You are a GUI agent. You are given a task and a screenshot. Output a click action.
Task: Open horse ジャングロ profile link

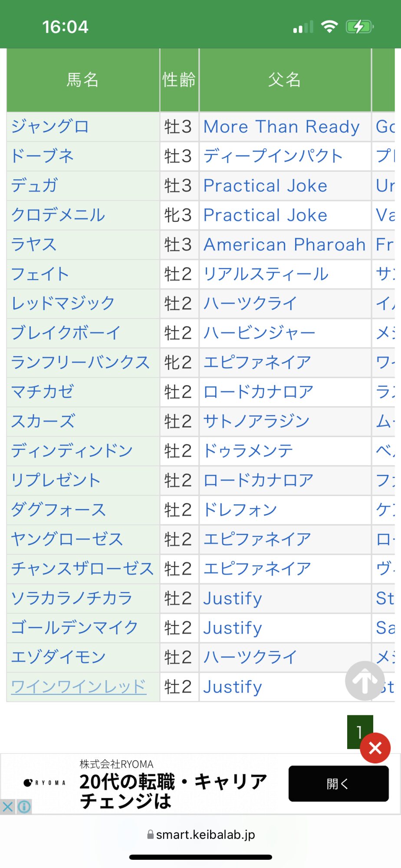coord(50,127)
